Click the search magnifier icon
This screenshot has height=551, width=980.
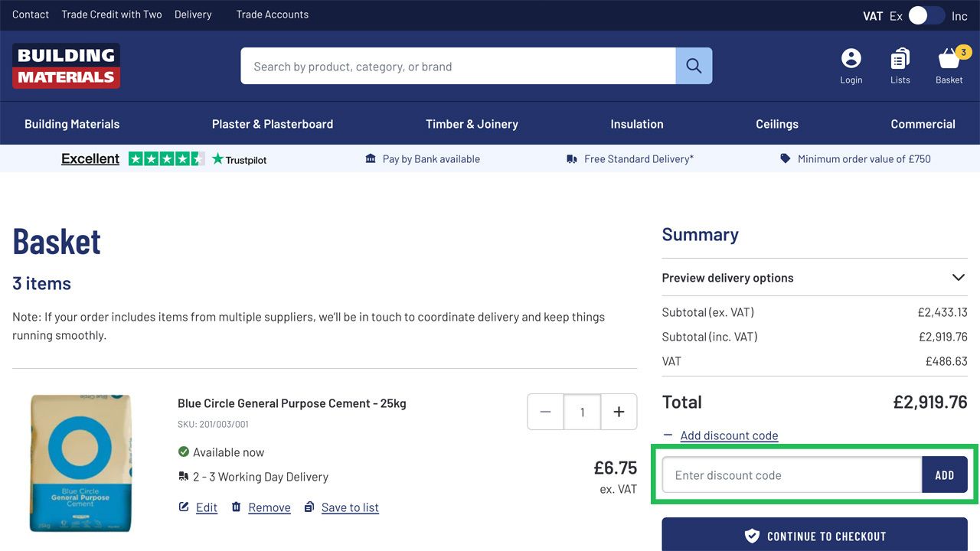point(693,66)
